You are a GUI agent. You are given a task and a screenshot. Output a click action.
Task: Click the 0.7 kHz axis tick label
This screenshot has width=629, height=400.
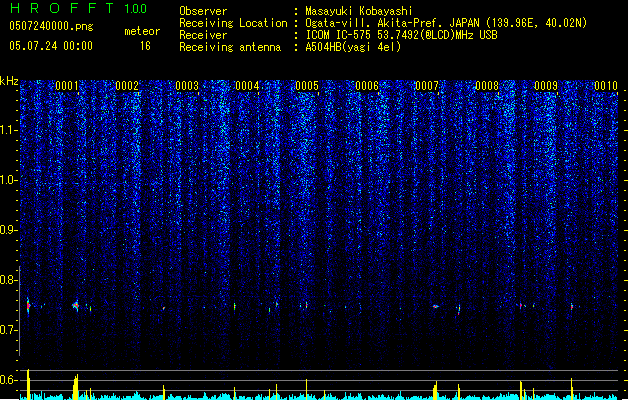tap(8, 330)
